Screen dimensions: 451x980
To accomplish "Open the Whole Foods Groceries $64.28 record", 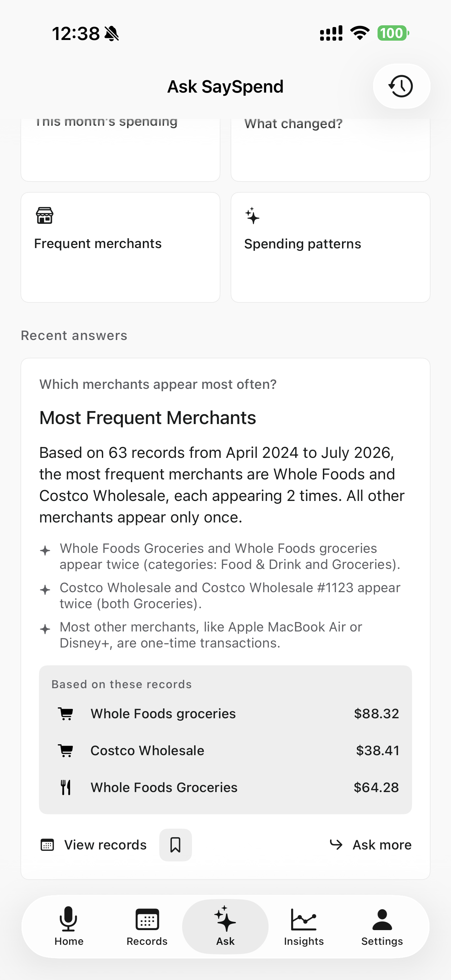I will pyautogui.click(x=225, y=788).
